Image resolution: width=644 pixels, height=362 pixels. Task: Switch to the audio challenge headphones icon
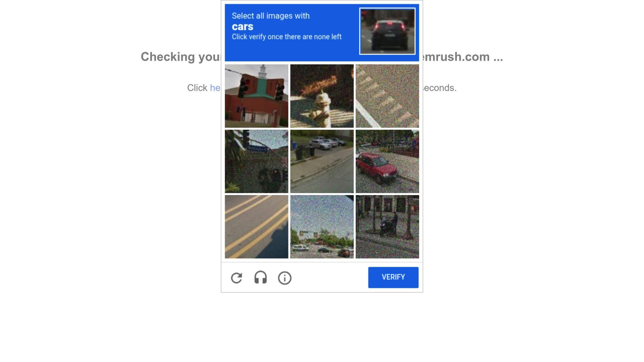click(260, 278)
